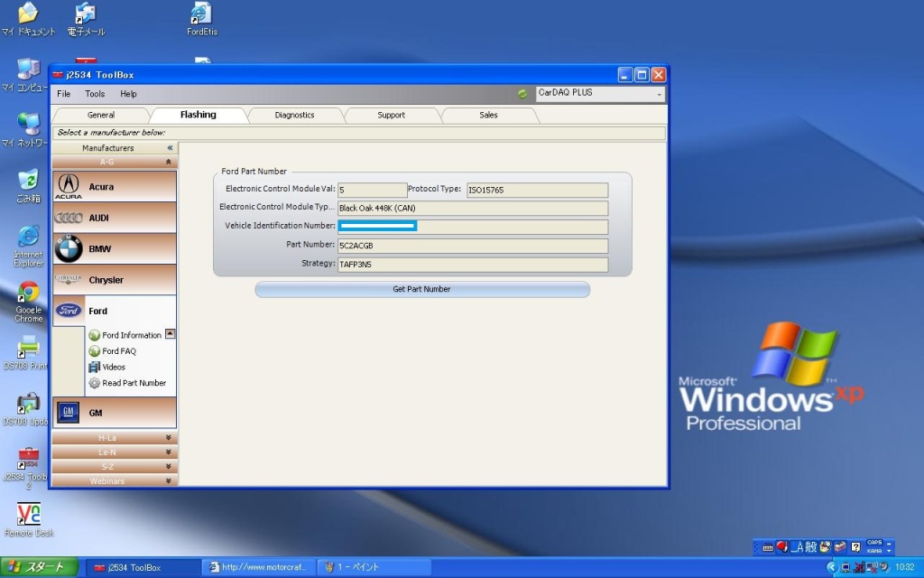The image size is (924, 578).
Task: Expand the Le-N manufacturer group
Action: [x=115, y=452]
